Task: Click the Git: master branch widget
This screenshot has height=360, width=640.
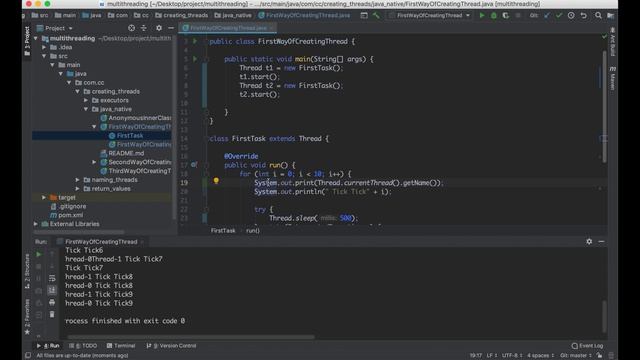Action: [x=576, y=356]
